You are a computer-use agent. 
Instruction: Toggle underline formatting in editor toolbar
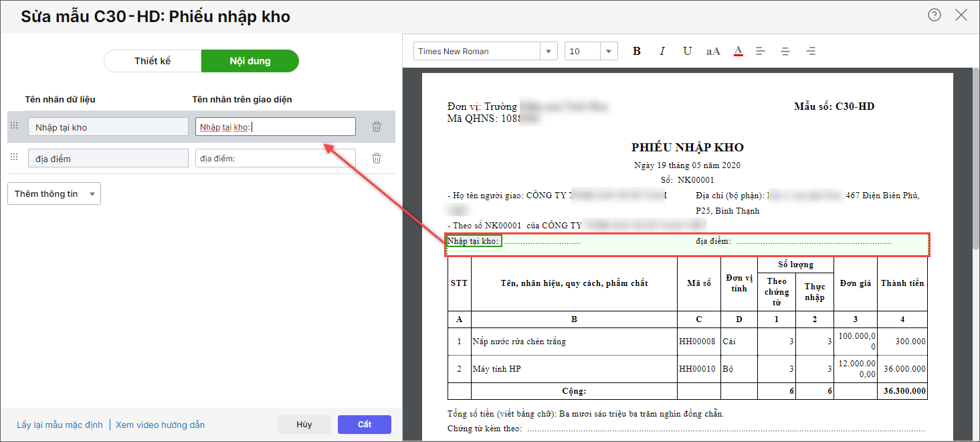(x=688, y=51)
